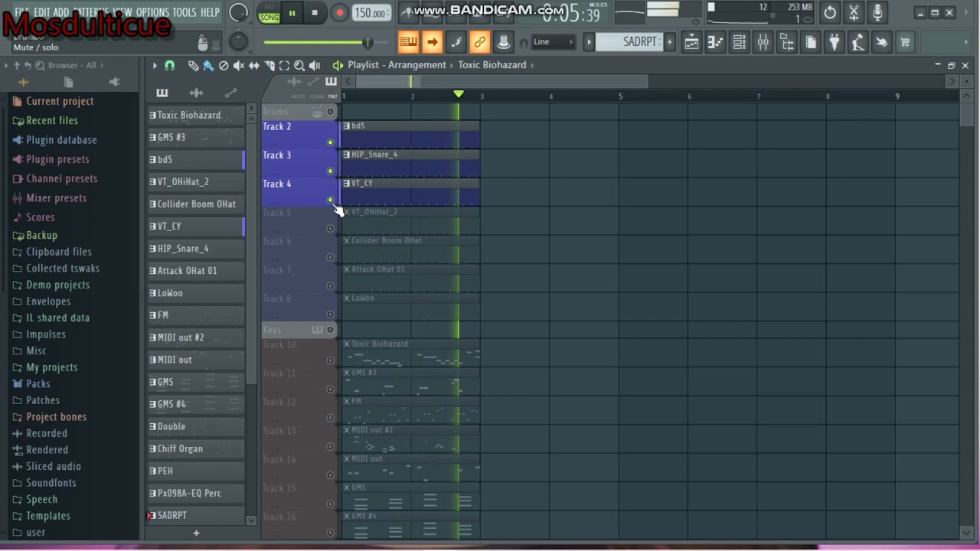Click the tempo 150.000 field
Screen dimensions: 980x551
pos(371,13)
